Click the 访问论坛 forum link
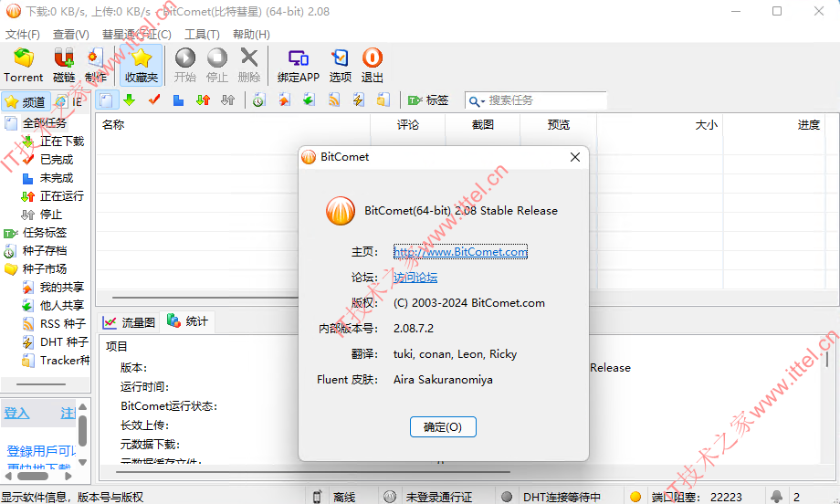Image resolution: width=840 pixels, height=504 pixels. coord(415,278)
